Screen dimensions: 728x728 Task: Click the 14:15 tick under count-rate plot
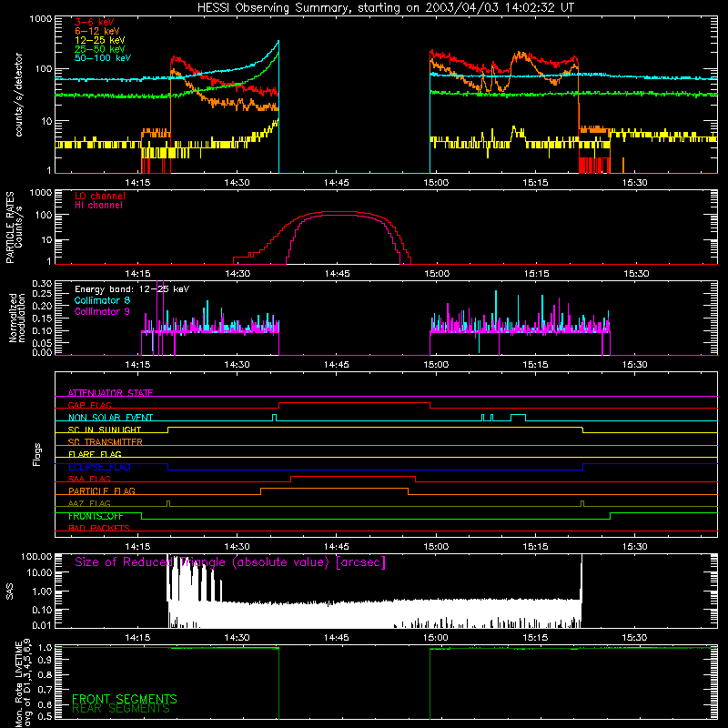pyautogui.click(x=138, y=183)
